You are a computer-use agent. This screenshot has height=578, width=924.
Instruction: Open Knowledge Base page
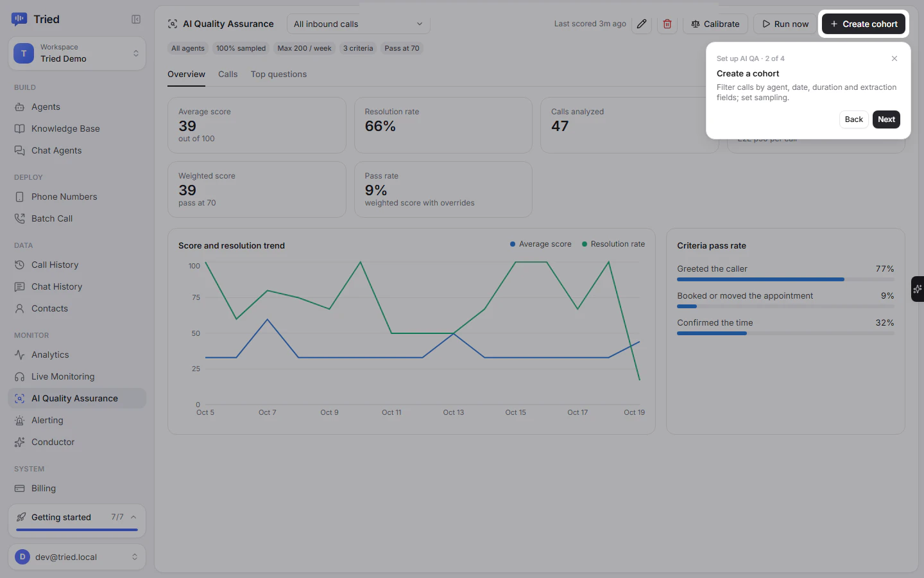[x=77, y=128]
